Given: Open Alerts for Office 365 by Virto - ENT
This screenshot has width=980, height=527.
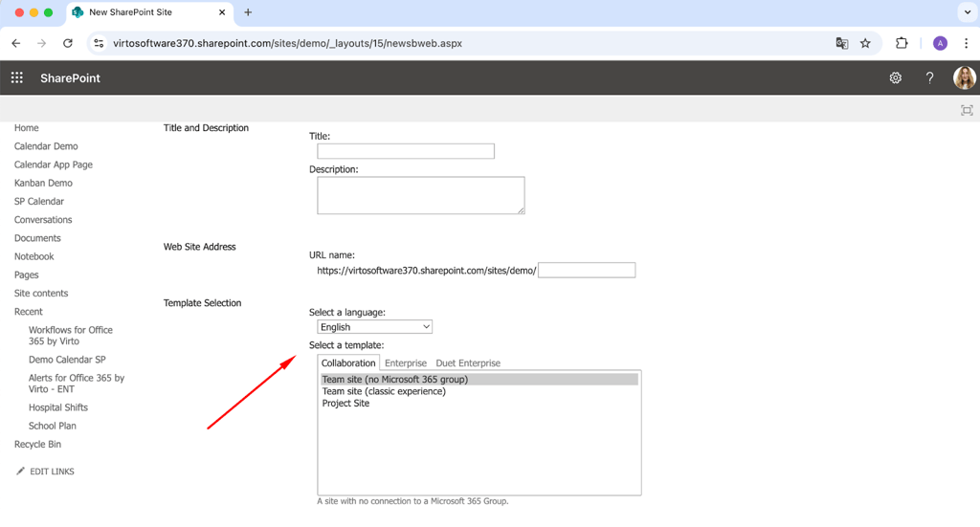Looking at the screenshot, I should (77, 384).
